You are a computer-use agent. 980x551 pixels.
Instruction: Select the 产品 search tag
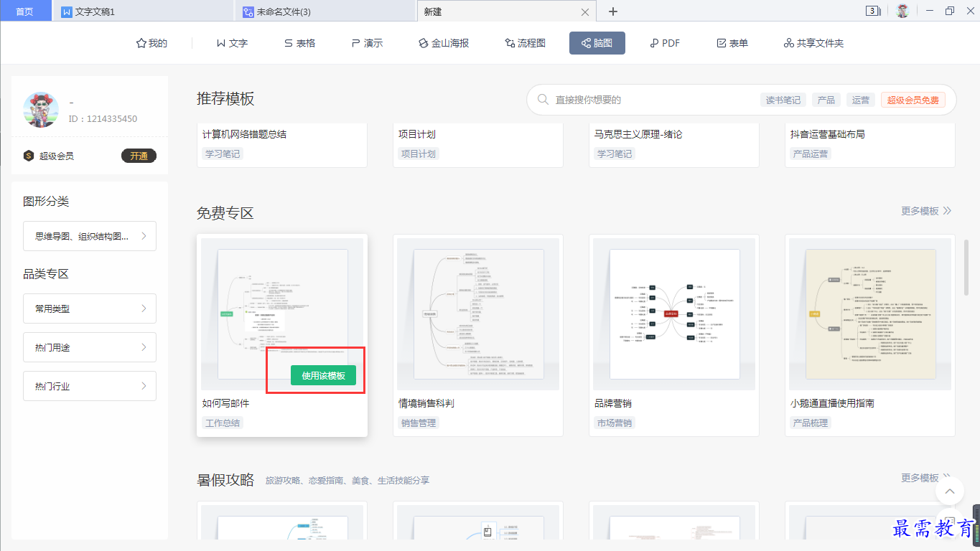(x=826, y=100)
